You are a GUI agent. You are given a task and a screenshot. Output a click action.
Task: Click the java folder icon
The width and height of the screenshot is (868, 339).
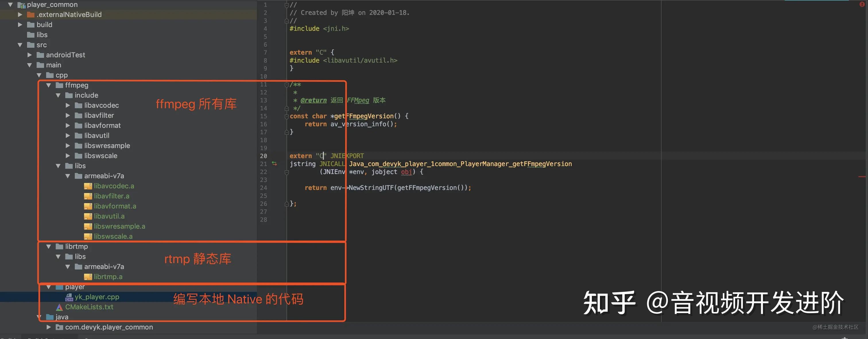(x=50, y=317)
